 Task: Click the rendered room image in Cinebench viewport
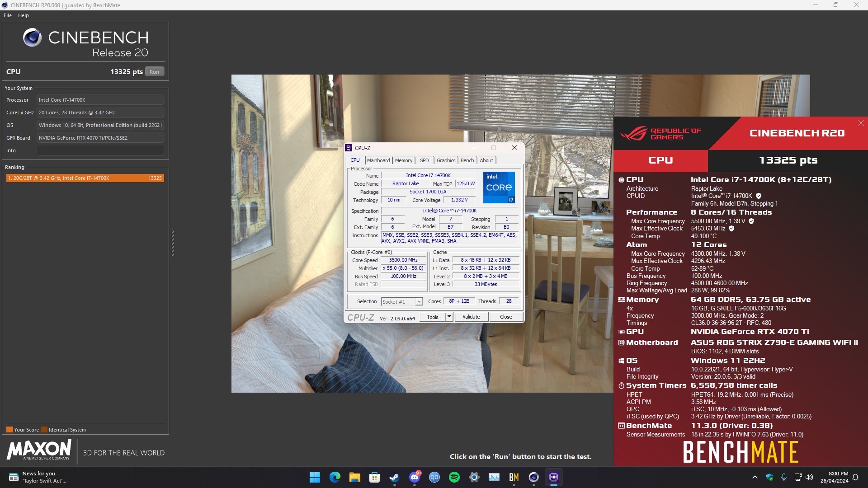tap(422, 233)
